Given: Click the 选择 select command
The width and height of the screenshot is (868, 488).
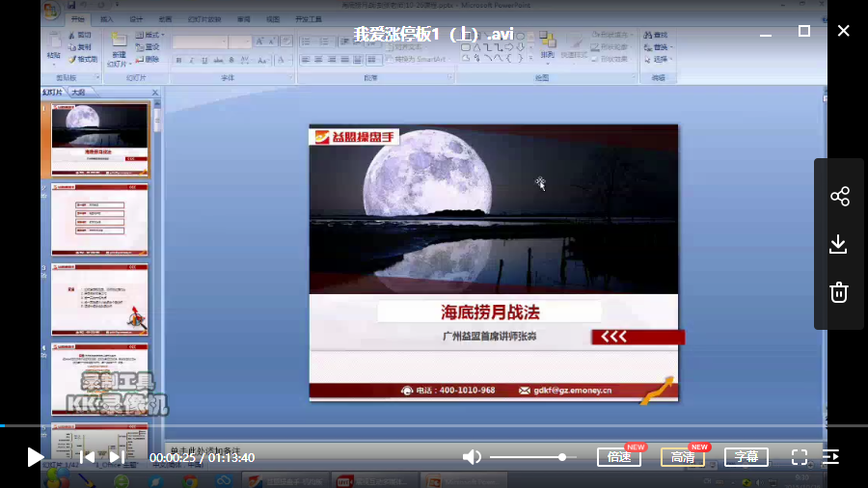Looking at the screenshot, I should 658,59.
